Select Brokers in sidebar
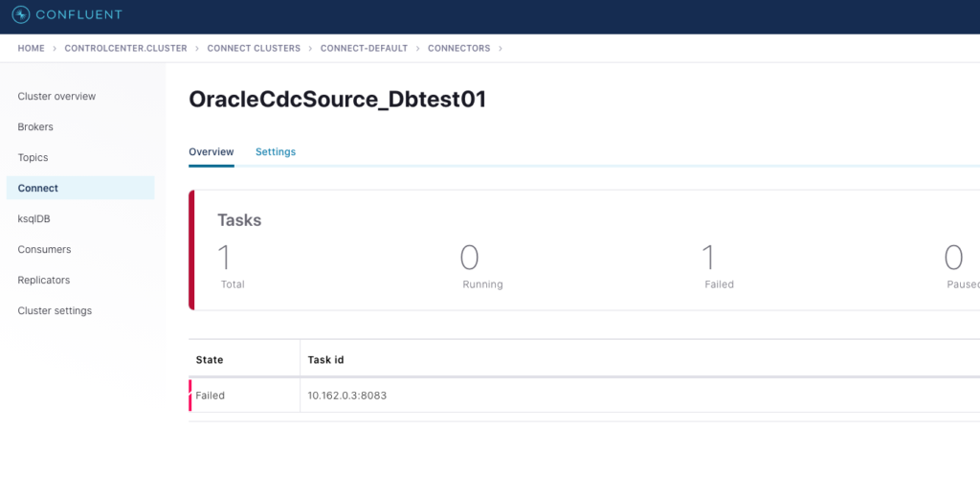Image resolution: width=980 pixels, height=498 pixels. click(x=35, y=127)
